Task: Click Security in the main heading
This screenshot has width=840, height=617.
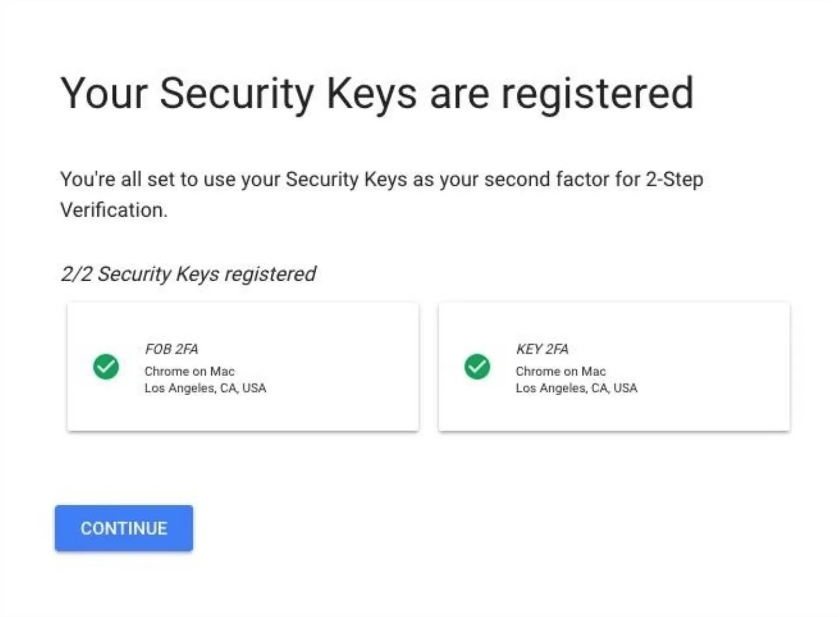Action: point(237,93)
